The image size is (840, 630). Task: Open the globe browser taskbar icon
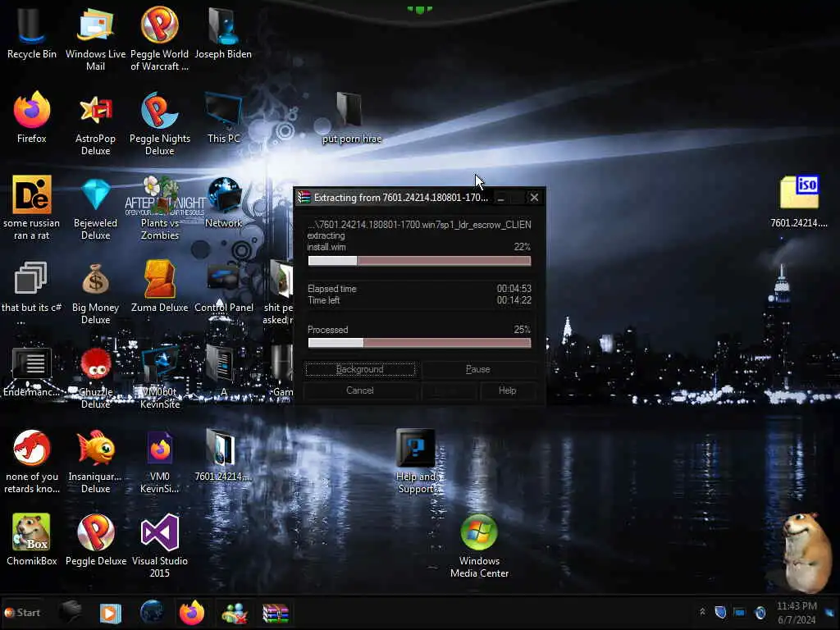tap(152, 613)
